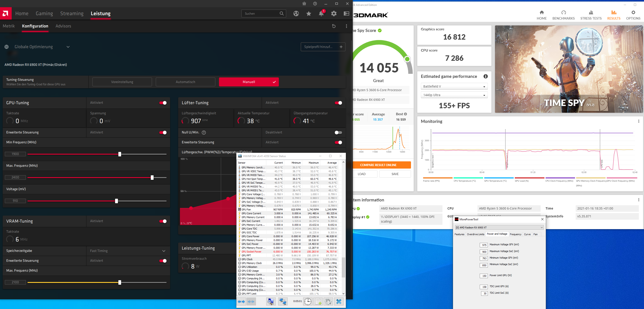Open the Speicherzeitgabe Fast Timing dropdown
644x309 pixels.
128,251
